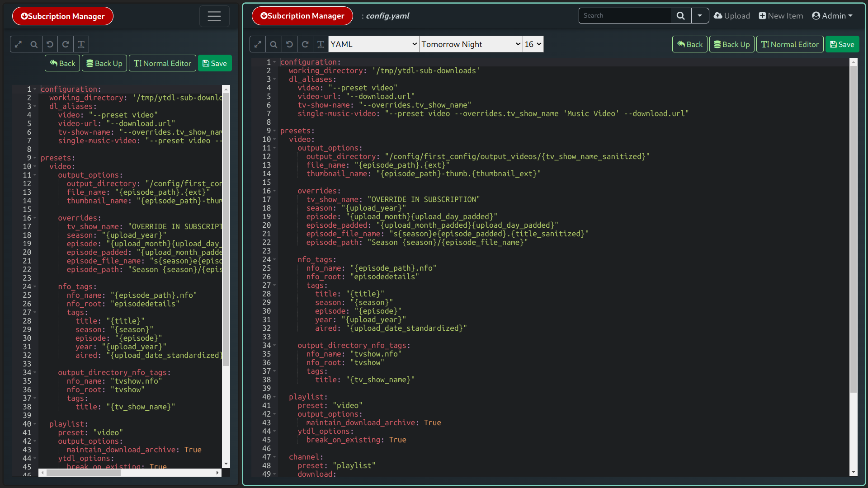Open the font size 16 dropdown
This screenshot has width=868, height=488.
pos(533,44)
